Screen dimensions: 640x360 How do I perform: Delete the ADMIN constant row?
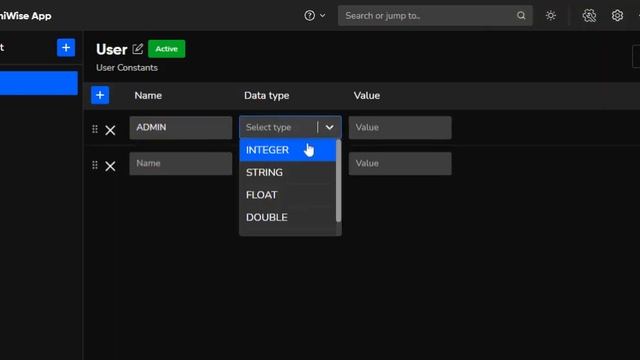pos(110,130)
